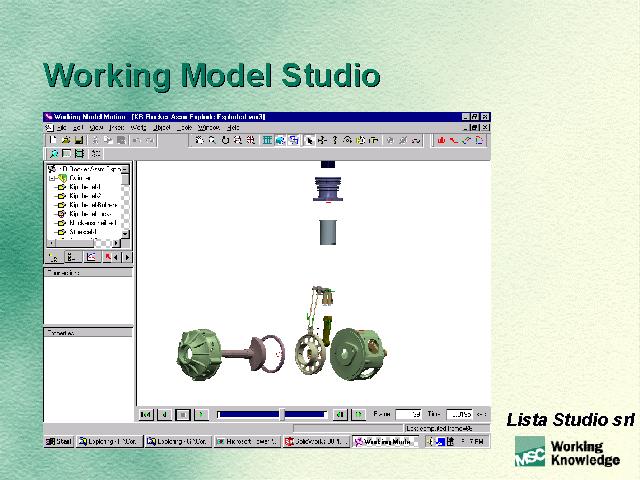Click the tab strip scroll-left arrow
This screenshot has width=640, height=480.
pos(117,257)
